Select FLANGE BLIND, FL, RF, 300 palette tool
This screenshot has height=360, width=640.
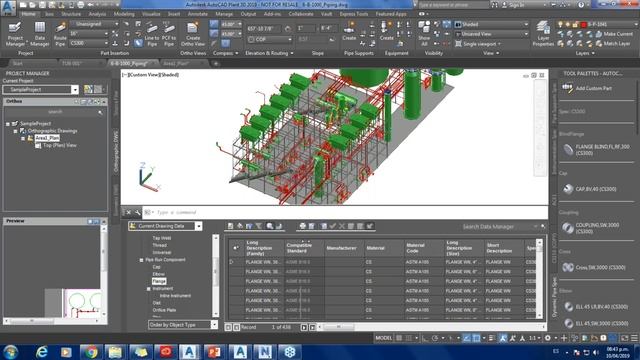(596, 150)
